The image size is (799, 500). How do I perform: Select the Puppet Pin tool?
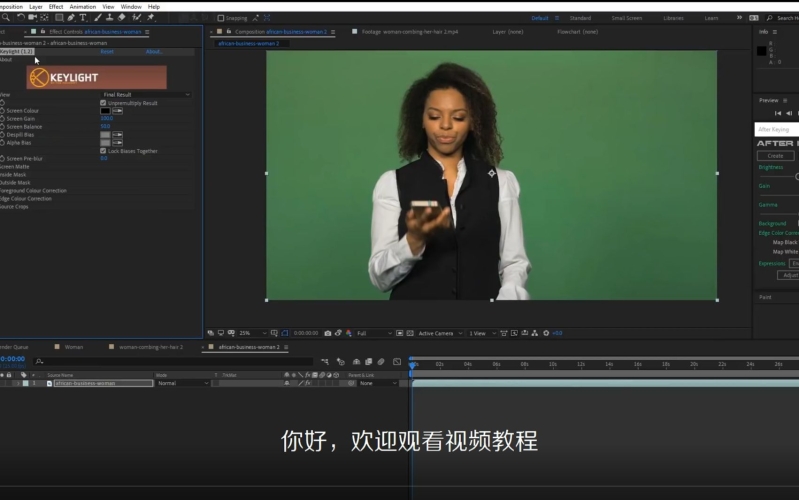pos(151,17)
